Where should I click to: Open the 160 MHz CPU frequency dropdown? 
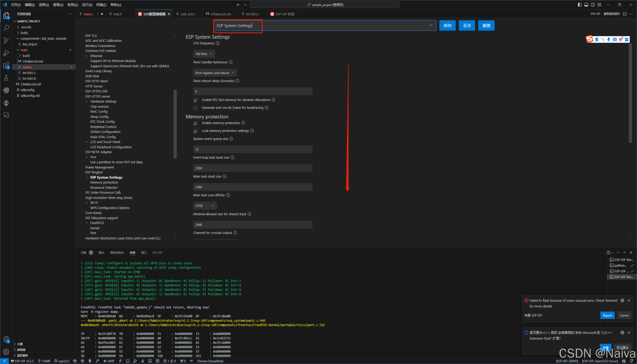click(204, 54)
